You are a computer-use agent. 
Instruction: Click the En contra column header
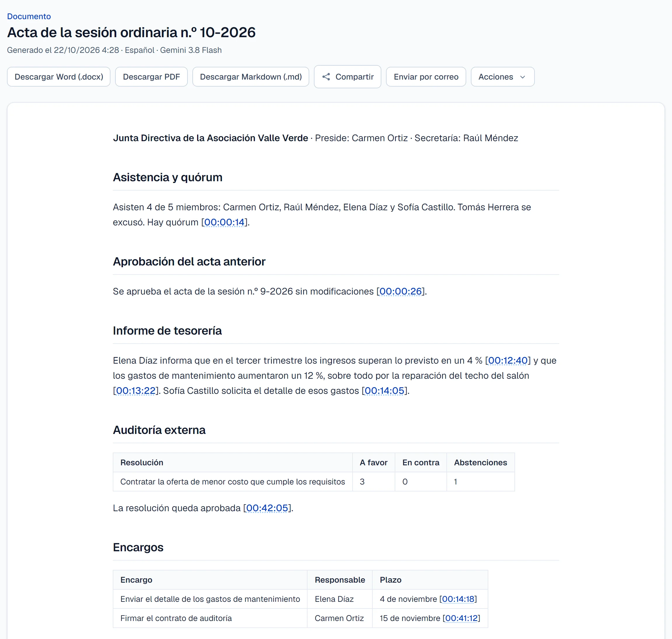pos(421,463)
